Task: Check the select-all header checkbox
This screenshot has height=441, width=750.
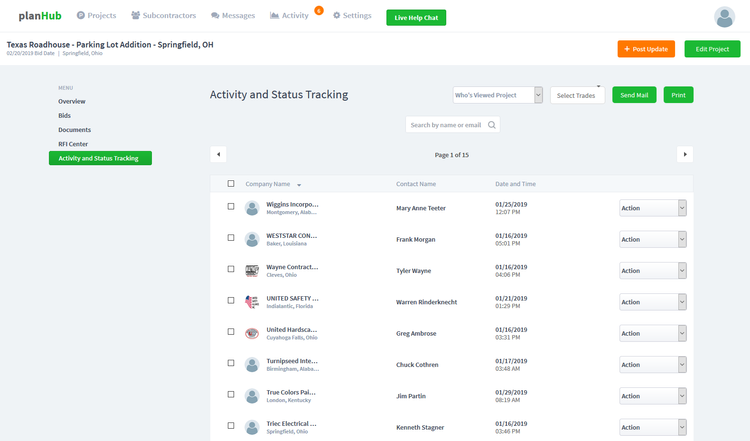Action: pos(231,184)
